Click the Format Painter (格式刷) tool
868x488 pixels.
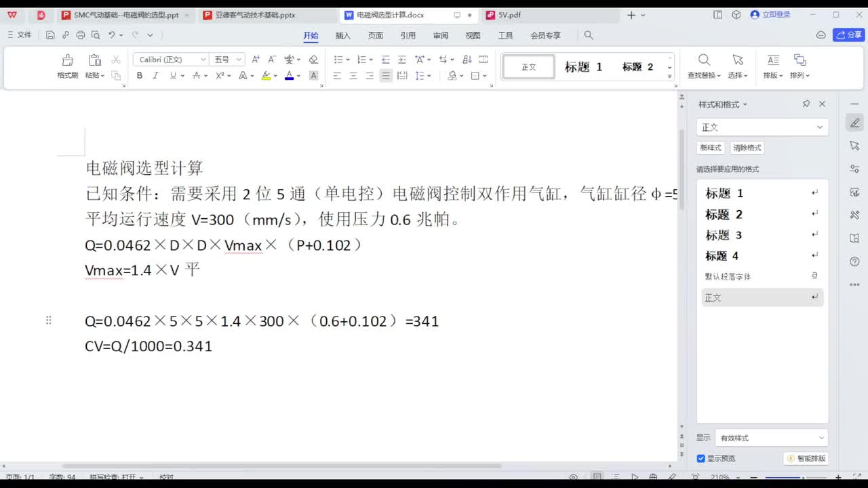click(67, 67)
